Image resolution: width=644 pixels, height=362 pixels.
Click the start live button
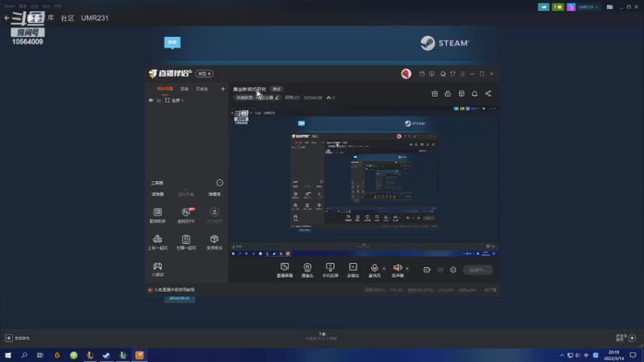[x=477, y=270]
